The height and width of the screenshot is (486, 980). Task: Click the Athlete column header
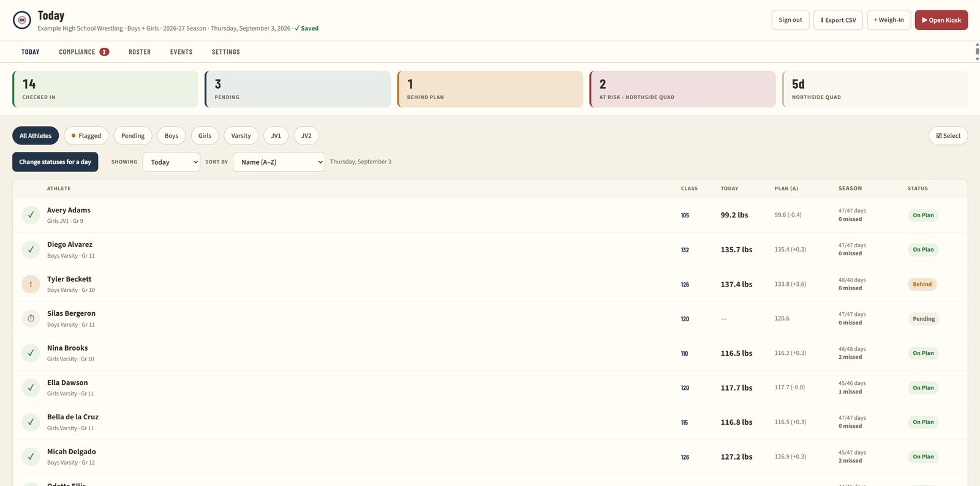(59, 189)
